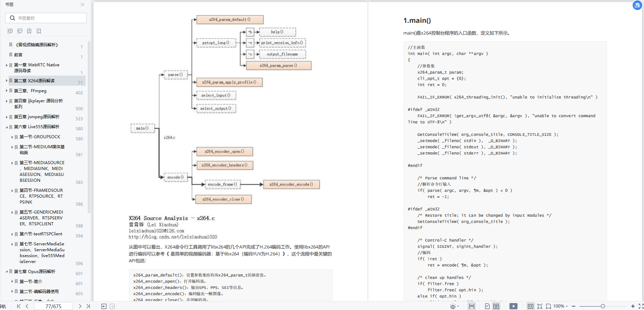The height and width of the screenshot is (310, 644).
Task: Click the fit page icon
Action: click(540, 306)
